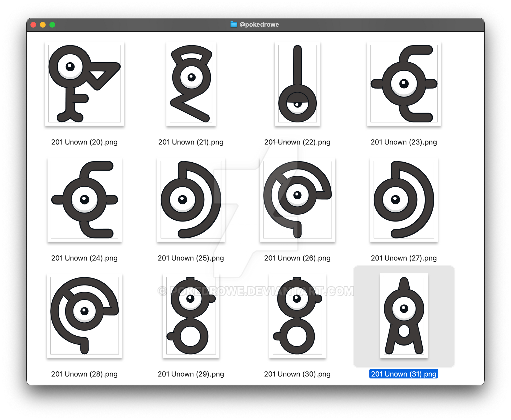511x420 pixels.
Task: Click the folder icon in title bar
Action: pyautogui.click(x=234, y=24)
